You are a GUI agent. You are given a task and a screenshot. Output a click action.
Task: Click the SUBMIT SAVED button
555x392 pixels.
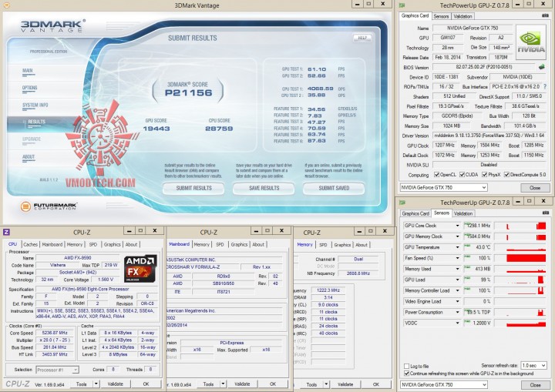click(x=334, y=188)
